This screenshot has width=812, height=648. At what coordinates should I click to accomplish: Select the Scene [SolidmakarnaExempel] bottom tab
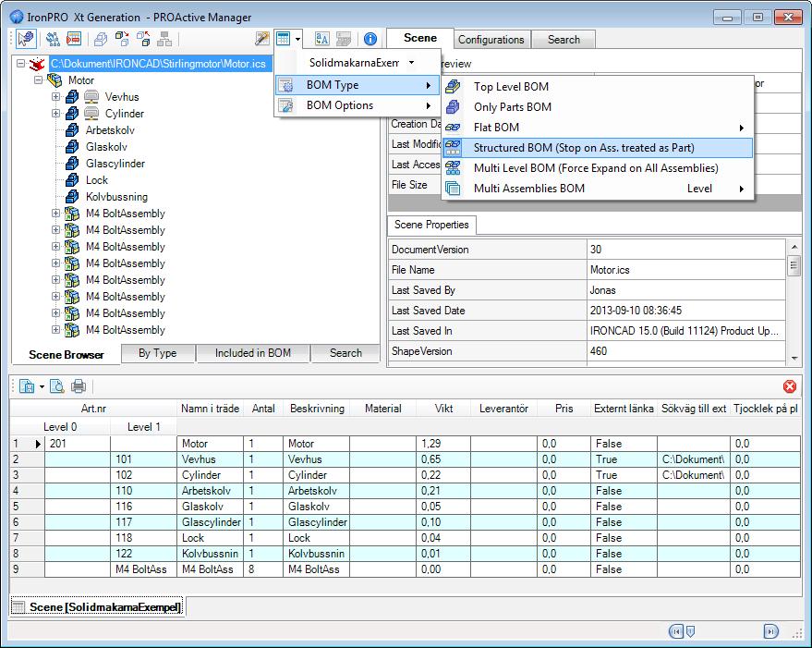pyautogui.click(x=99, y=606)
